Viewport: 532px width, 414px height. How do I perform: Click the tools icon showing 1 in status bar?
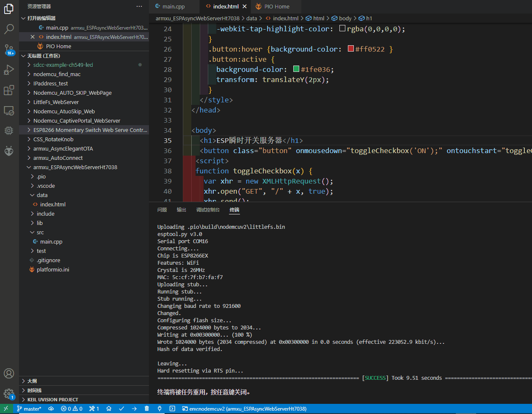click(x=94, y=409)
